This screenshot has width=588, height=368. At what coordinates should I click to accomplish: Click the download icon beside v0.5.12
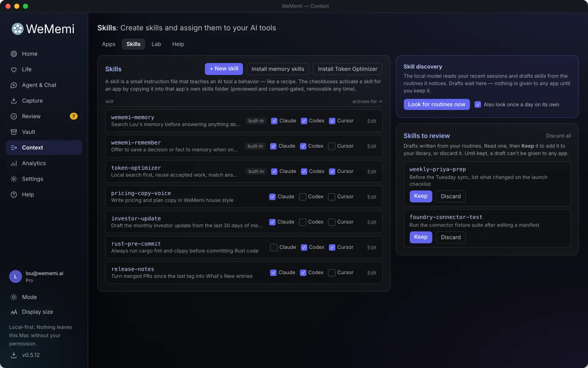tap(14, 355)
